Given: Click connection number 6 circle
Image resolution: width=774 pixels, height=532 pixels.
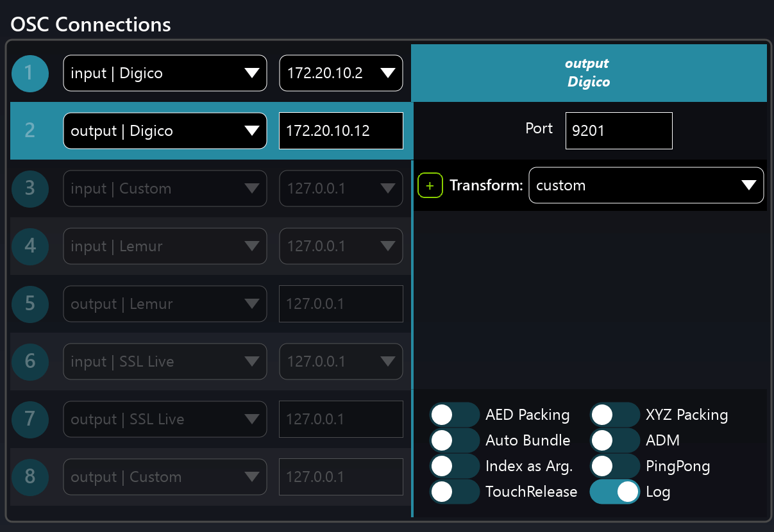Looking at the screenshot, I should pyautogui.click(x=30, y=362).
